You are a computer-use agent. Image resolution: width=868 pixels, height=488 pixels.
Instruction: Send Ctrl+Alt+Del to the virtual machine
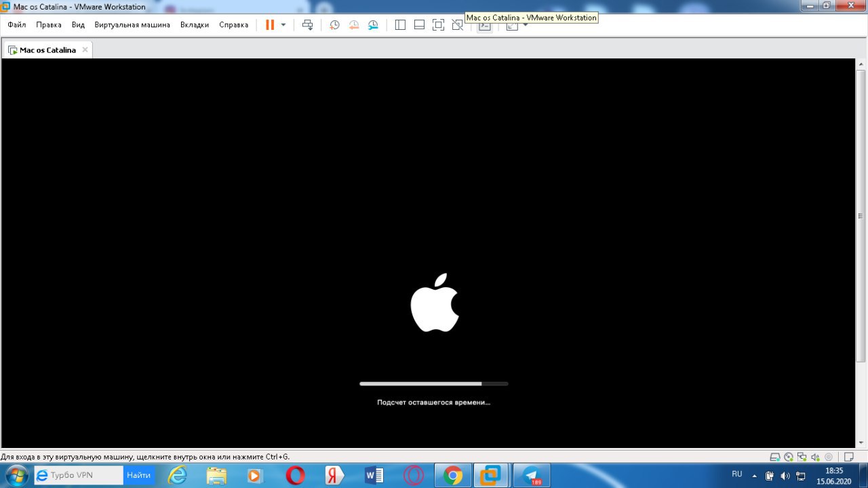pyautogui.click(x=307, y=24)
